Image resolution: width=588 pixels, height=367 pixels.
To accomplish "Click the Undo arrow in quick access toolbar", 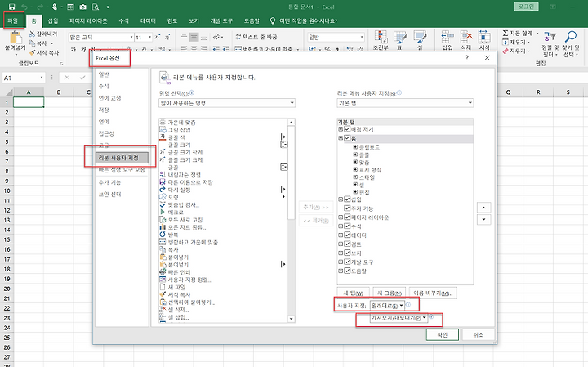I will click(x=24, y=7).
